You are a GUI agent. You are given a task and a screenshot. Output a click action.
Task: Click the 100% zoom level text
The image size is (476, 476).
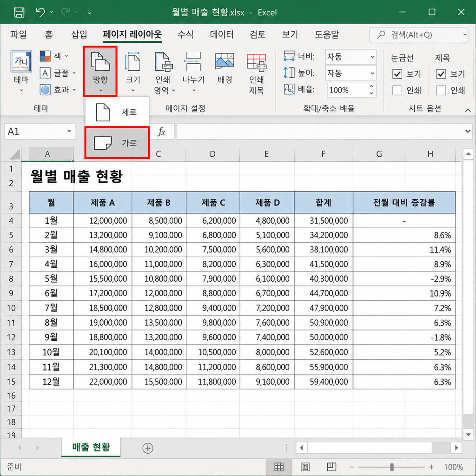point(454,467)
